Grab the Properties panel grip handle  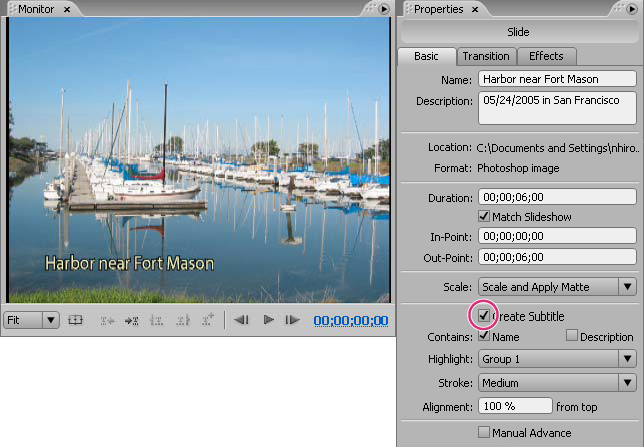point(409,9)
